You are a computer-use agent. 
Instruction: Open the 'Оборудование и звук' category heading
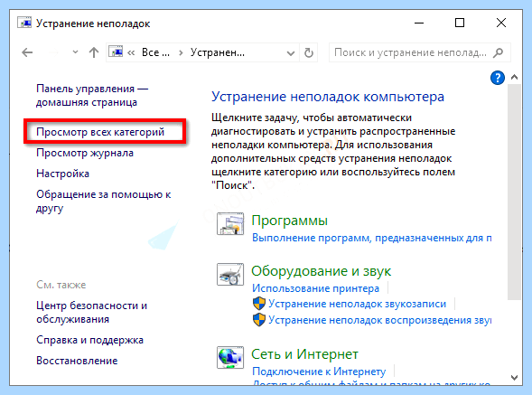321,271
